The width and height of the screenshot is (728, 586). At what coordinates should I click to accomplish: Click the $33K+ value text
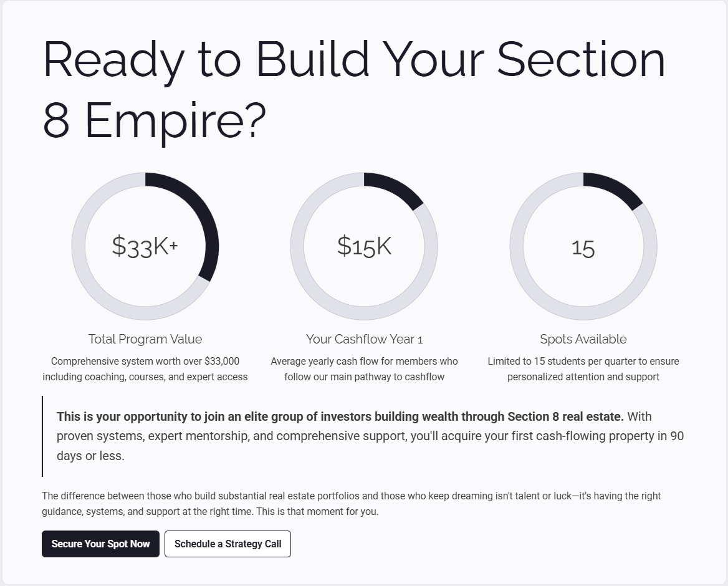click(x=145, y=246)
